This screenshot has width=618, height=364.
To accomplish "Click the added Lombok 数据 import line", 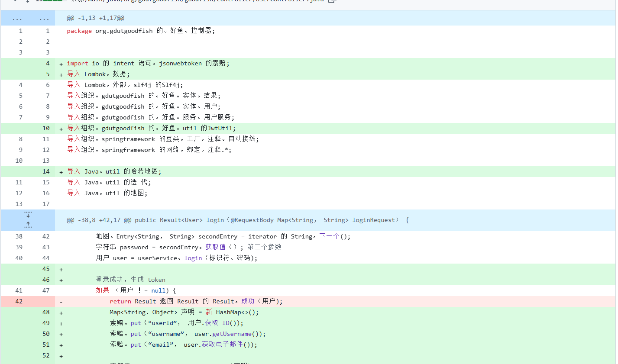I will click(x=98, y=74).
